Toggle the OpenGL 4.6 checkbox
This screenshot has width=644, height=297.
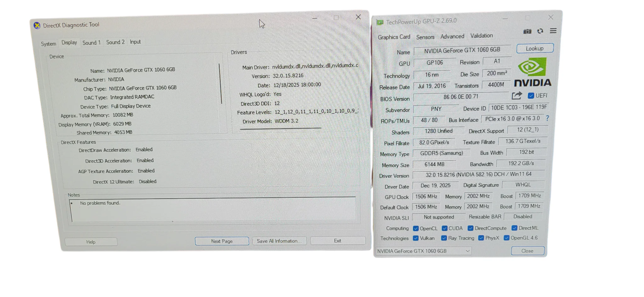pos(507,238)
